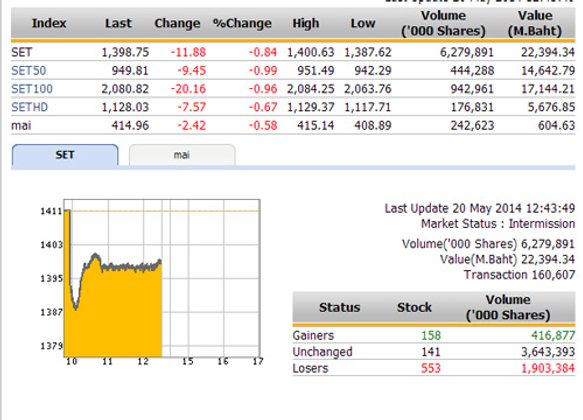Click Last Update 20 May 2014 text
Screen dimensions: 583x420
click(480, 208)
